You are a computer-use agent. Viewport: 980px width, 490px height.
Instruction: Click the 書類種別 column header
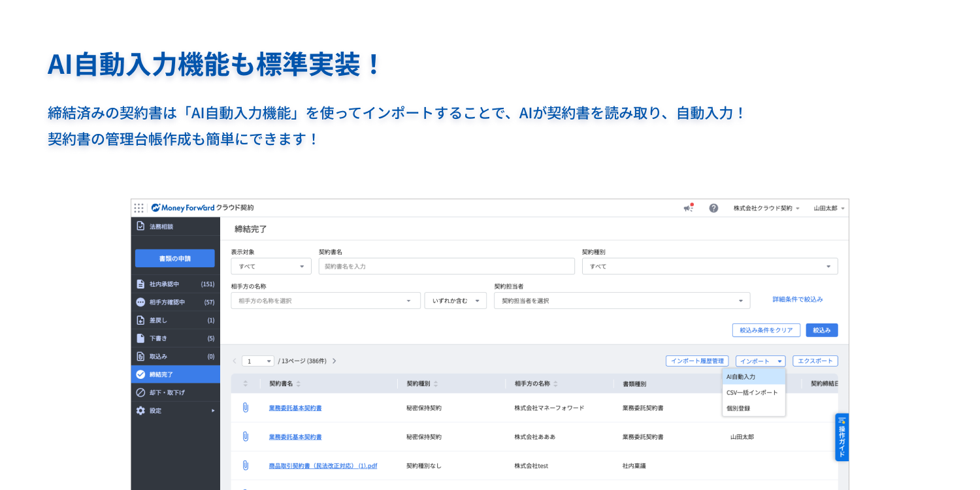tap(634, 384)
